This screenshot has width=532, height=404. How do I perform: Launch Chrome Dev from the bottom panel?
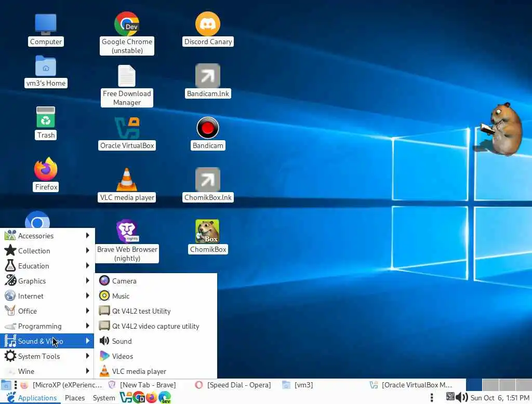[x=139, y=397]
